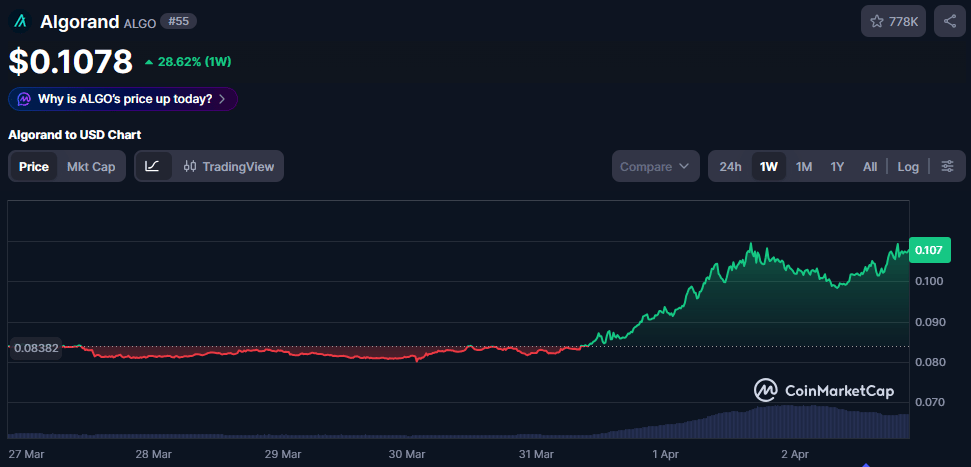Click the AI chat icon beside price question
Viewport: 971px width, 467px height.
coord(24,99)
